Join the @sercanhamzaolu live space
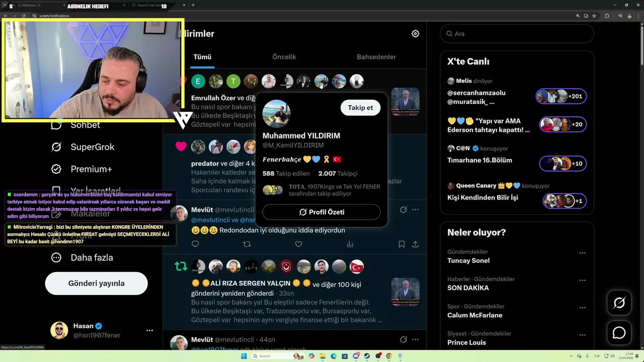This screenshot has height=362, width=644. (x=476, y=97)
